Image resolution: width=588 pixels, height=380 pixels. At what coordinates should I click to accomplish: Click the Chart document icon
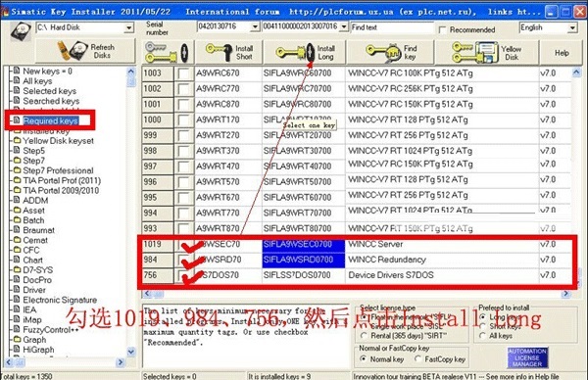pos(17,260)
